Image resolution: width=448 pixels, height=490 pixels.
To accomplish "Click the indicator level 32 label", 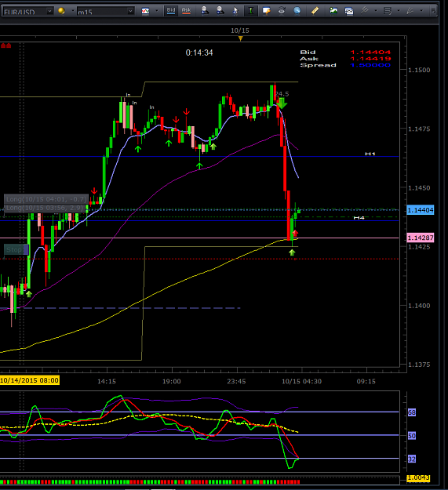I will tap(412, 459).
